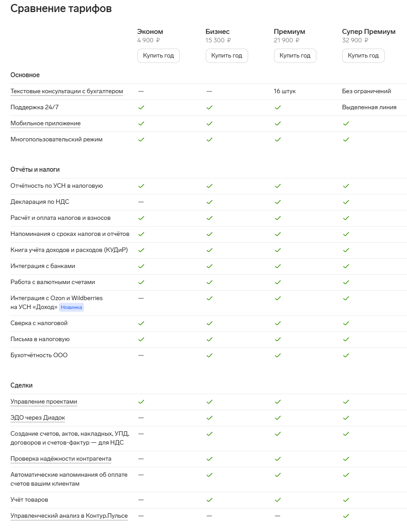407x532 pixels.
Task: Click the Эконом plan name heading
Action: [x=150, y=32]
